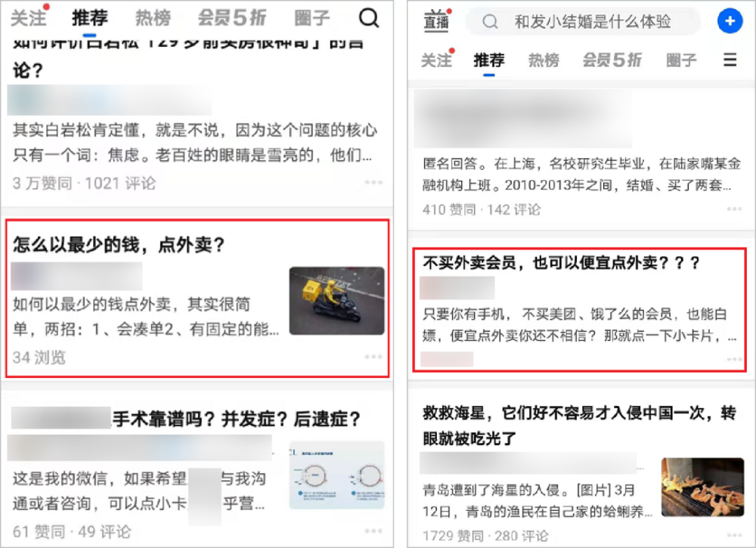756x548 pixels.
Task: Open post 不买外卖会员，也可以便宜点外卖
Action: coord(561,263)
